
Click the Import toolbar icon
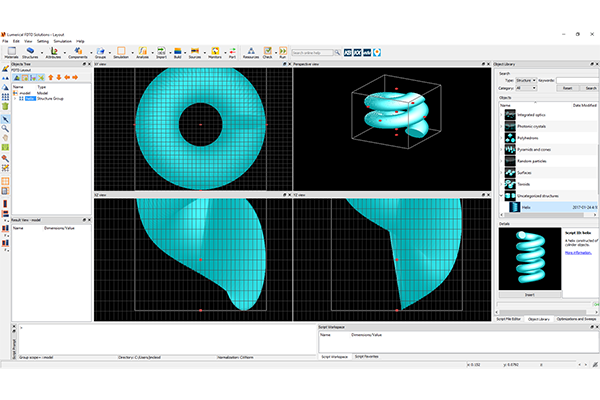[161, 51]
